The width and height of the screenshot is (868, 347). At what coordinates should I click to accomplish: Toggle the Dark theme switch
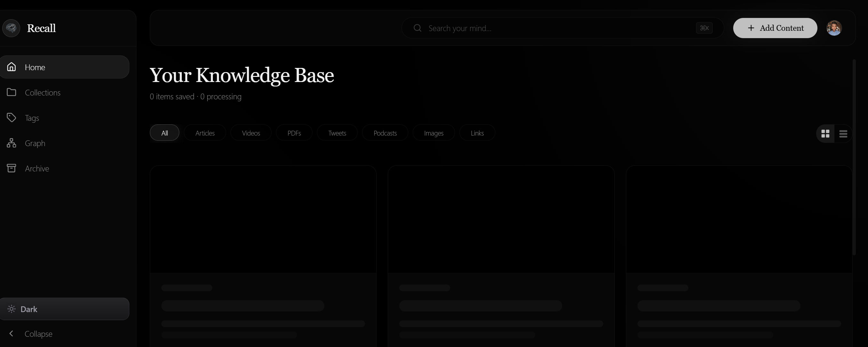click(x=64, y=309)
